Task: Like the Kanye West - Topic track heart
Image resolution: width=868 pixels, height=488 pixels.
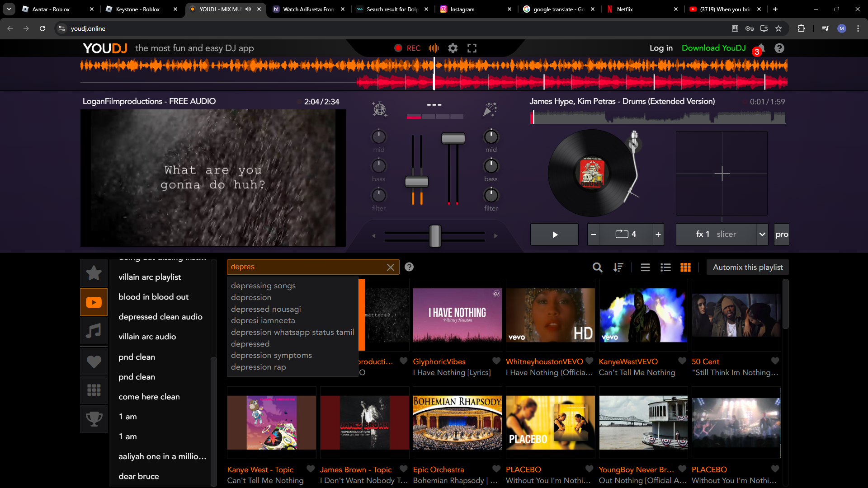Action: pos(311,469)
